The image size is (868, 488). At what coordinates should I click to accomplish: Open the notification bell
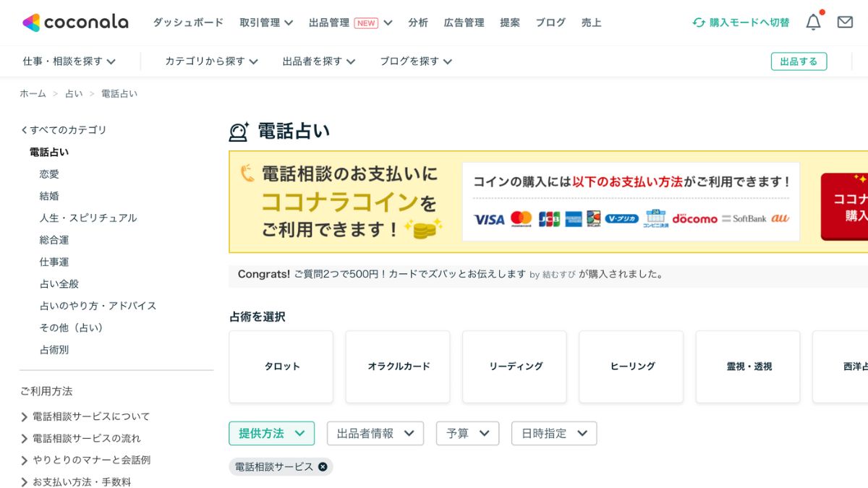pyautogui.click(x=814, y=22)
